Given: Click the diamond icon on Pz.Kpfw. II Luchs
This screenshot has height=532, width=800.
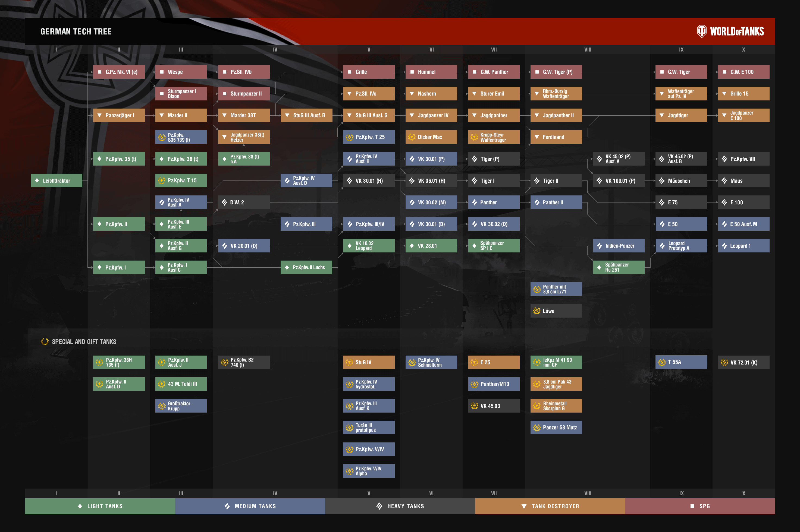Looking at the screenshot, I should click(287, 267).
